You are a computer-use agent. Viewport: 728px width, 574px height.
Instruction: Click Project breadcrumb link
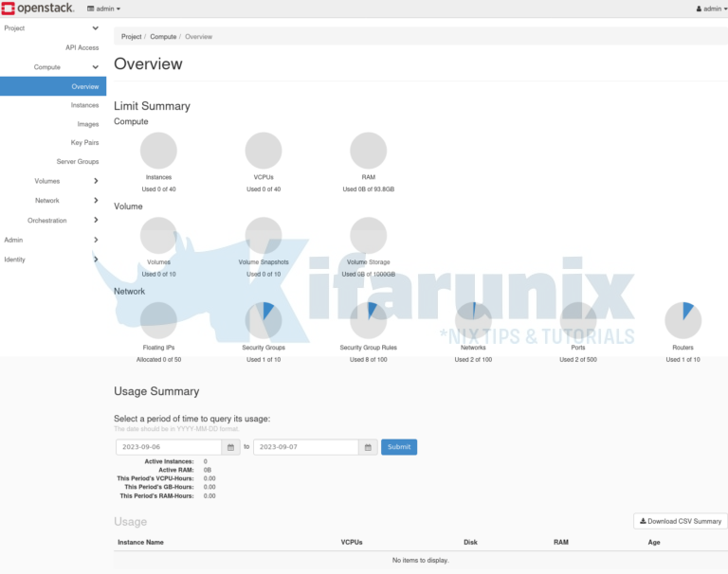point(132,37)
